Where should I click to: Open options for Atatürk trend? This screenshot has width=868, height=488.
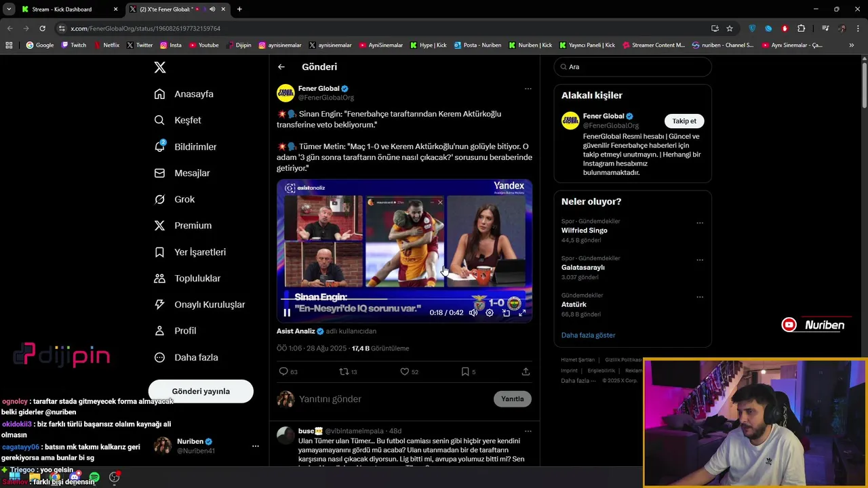pos(700,297)
